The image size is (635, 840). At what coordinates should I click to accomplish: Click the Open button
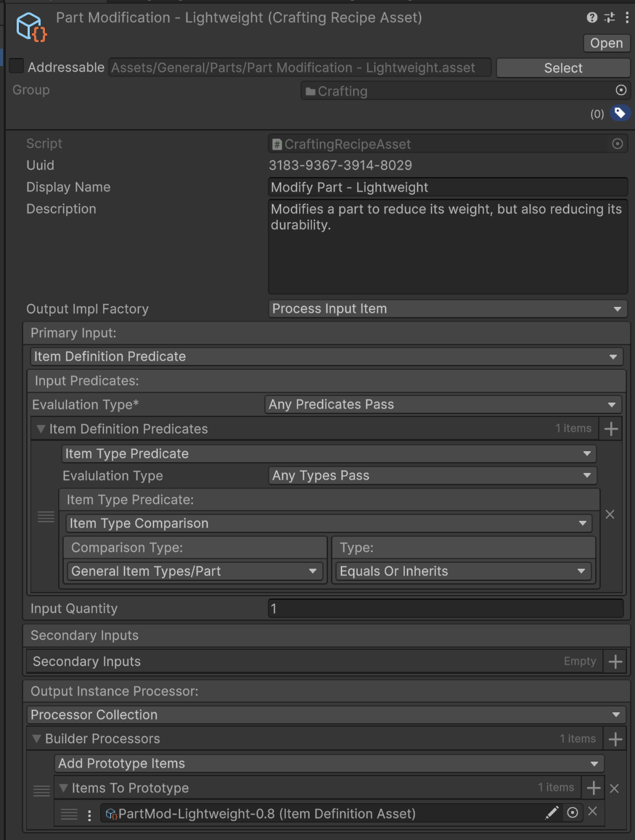[606, 43]
